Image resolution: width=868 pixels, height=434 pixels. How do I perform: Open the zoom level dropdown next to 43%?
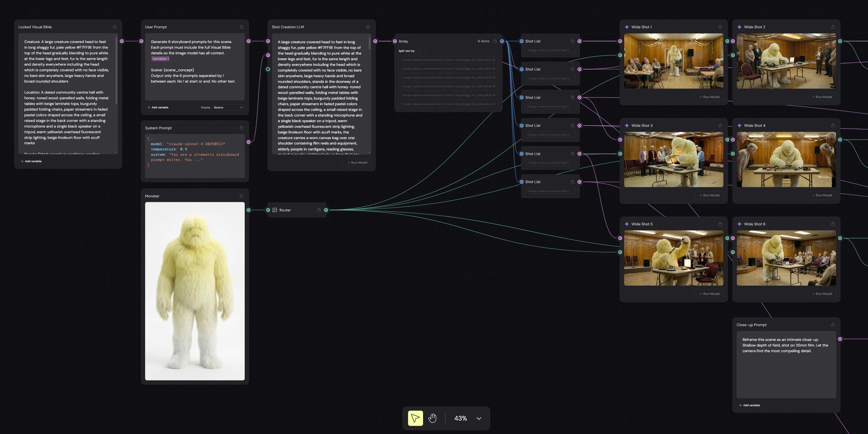point(478,418)
